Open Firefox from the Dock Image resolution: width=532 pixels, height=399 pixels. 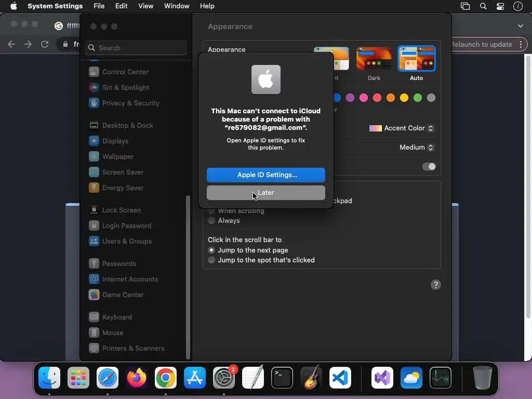(x=137, y=378)
